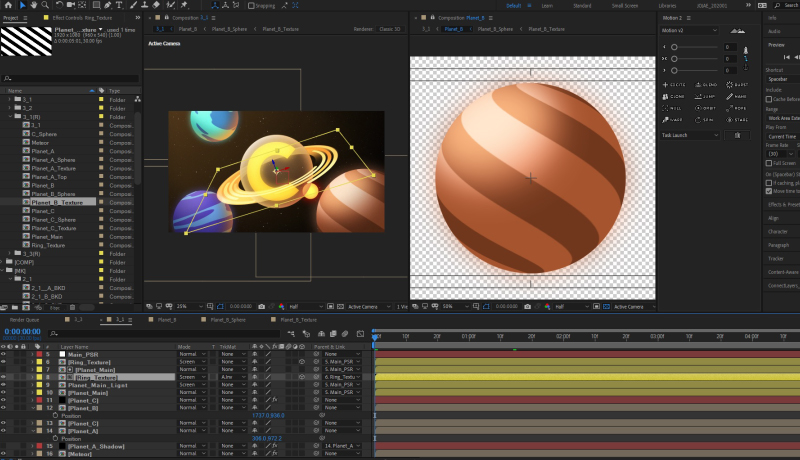Hide layer 16 Meteor visibility
The height and width of the screenshot is (460, 800).
[x=4, y=453]
